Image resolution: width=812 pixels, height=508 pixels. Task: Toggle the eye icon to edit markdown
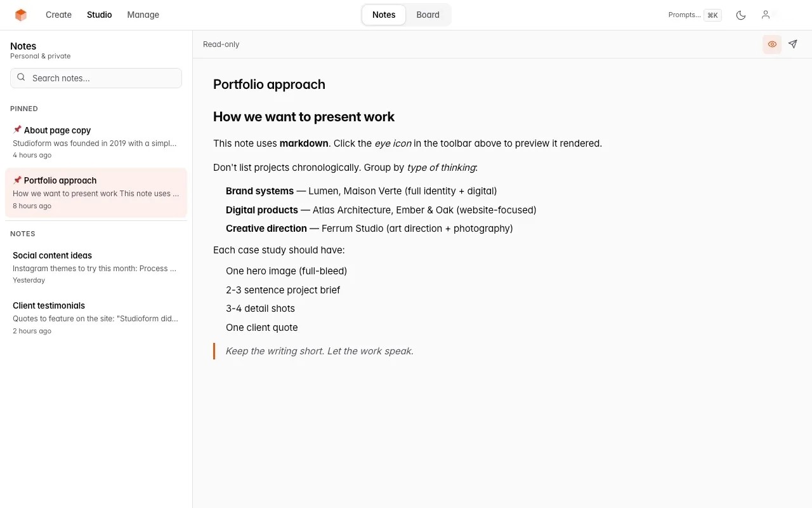(x=771, y=44)
